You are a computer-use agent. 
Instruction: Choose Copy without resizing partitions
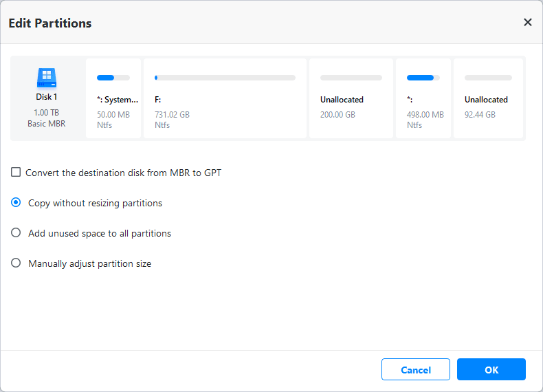16,203
